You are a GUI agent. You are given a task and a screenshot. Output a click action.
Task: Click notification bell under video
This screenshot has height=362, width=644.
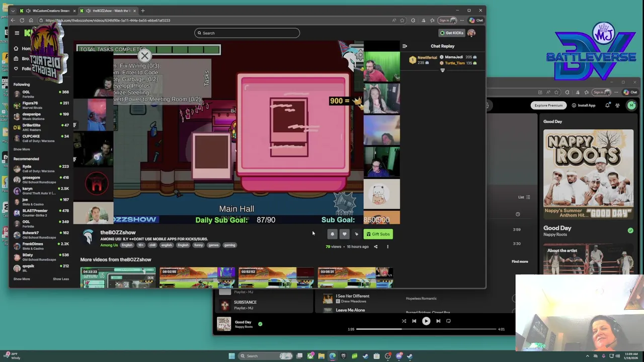(332, 234)
